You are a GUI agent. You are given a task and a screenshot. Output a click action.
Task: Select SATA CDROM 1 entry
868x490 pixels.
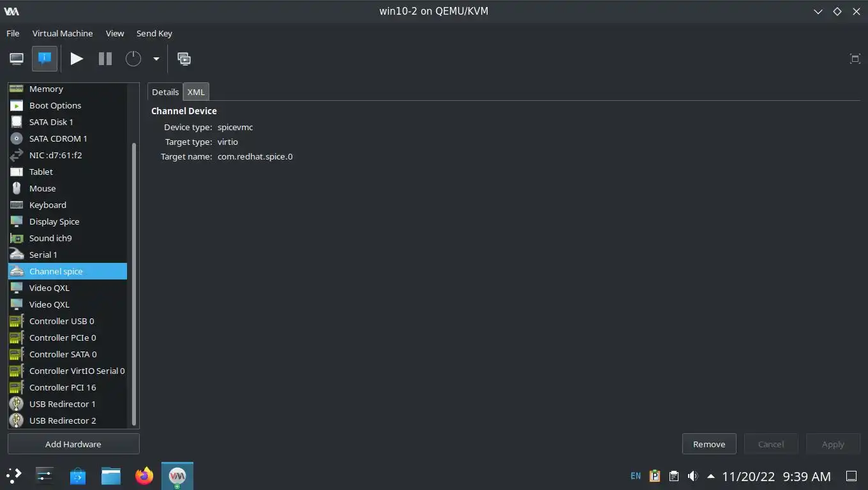point(68,138)
